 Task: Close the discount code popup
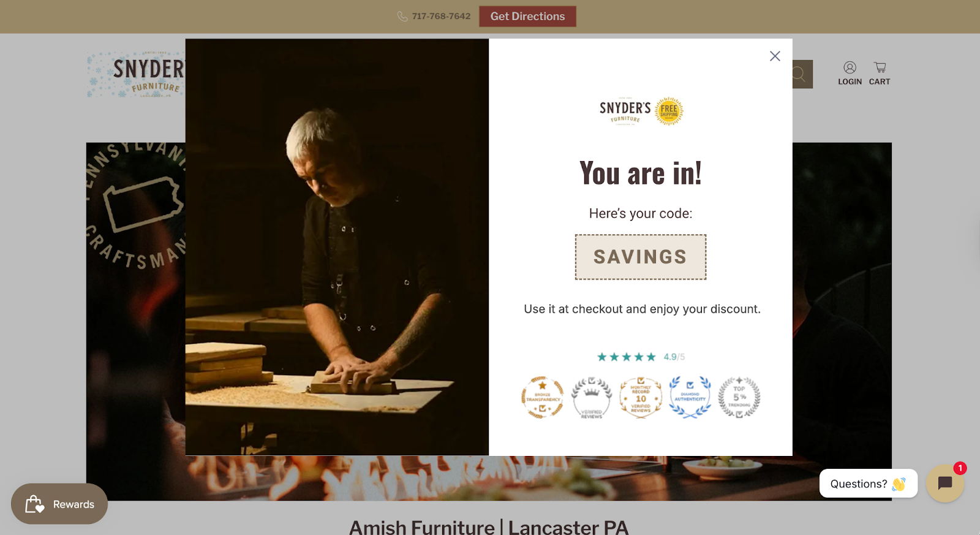[x=775, y=56]
